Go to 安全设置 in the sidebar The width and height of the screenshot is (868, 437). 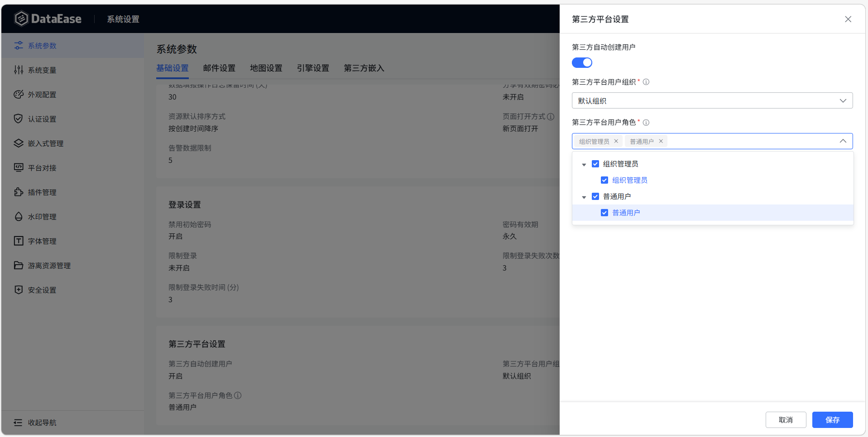[42, 290]
